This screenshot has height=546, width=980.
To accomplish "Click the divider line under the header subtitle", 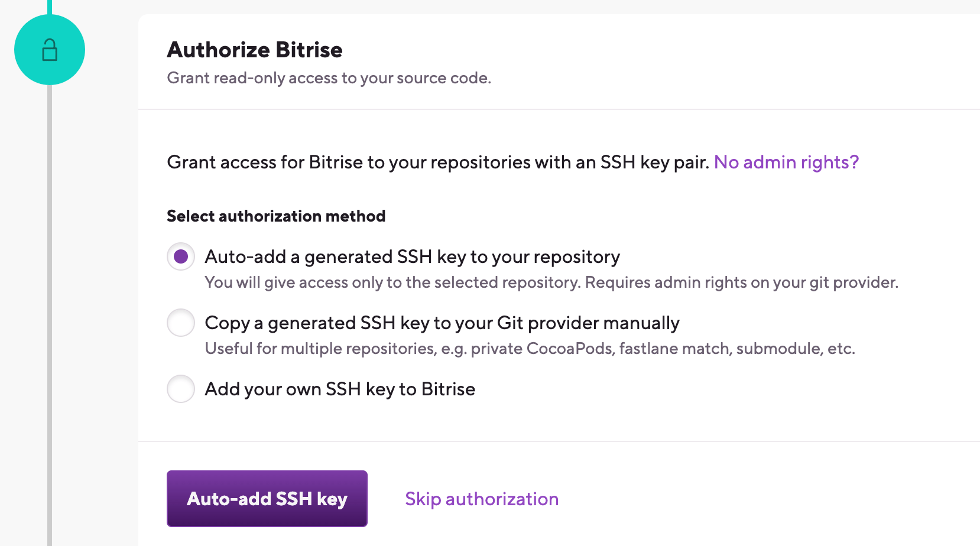I will click(559, 109).
